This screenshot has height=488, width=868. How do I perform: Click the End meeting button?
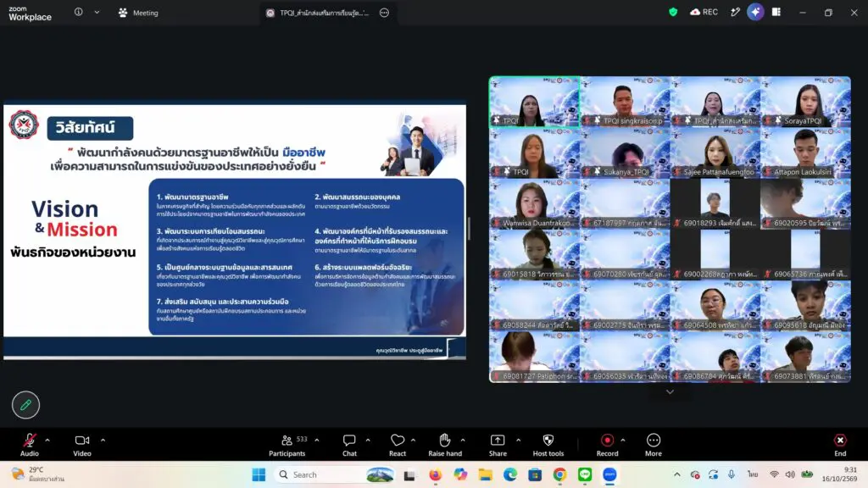tap(840, 445)
